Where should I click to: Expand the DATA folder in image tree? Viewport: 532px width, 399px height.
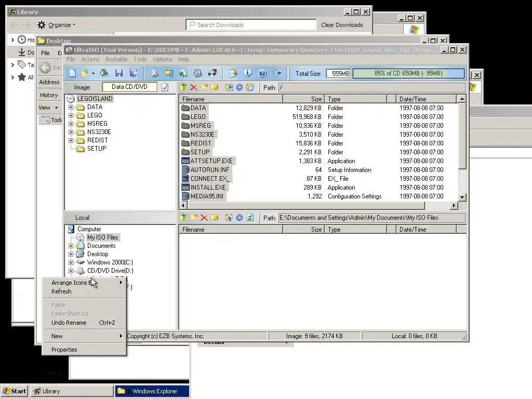(71, 107)
